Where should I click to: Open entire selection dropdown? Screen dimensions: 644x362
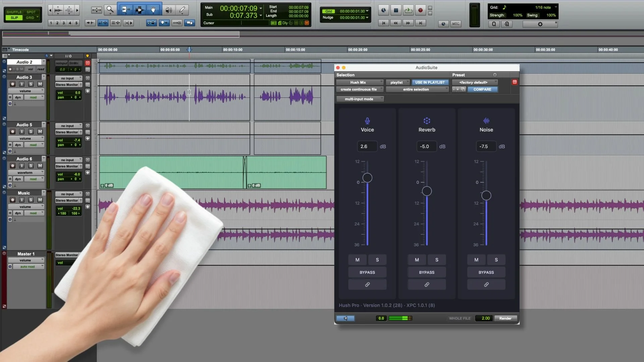pos(417,89)
